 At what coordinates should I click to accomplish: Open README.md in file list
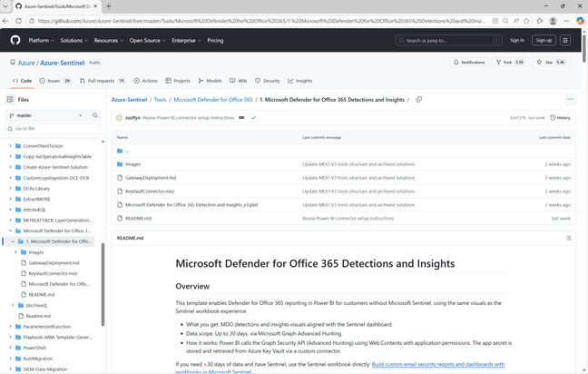pos(138,219)
